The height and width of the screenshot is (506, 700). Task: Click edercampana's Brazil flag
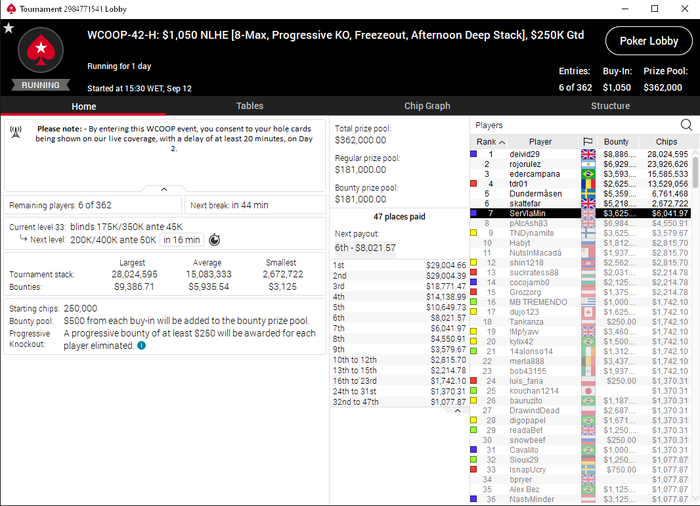click(x=588, y=174)
